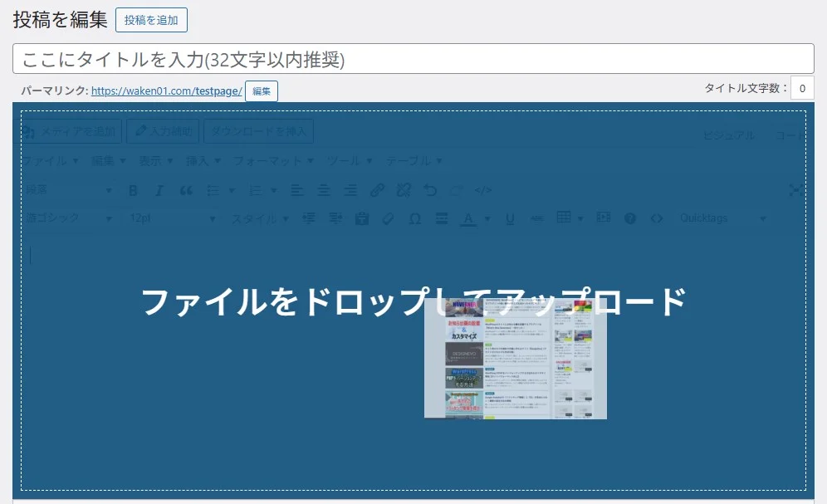Click the 投稿を追加 button
827x504 pixels.
coord(151,20)
